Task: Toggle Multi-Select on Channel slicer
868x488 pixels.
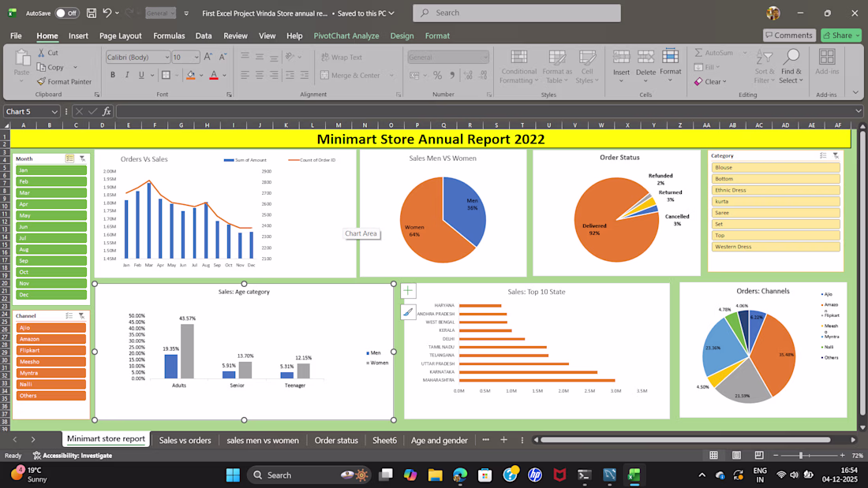Action: [x=69, y=315]
